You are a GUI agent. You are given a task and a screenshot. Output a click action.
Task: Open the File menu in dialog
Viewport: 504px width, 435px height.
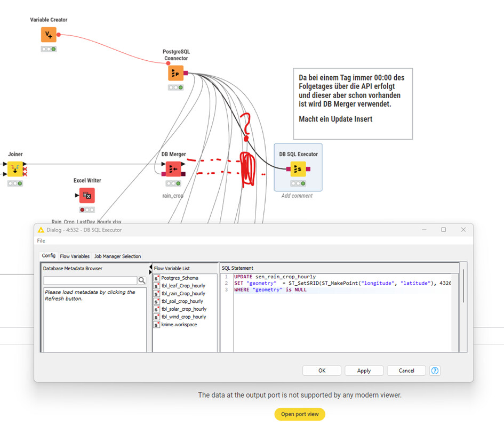pos(41,241)
